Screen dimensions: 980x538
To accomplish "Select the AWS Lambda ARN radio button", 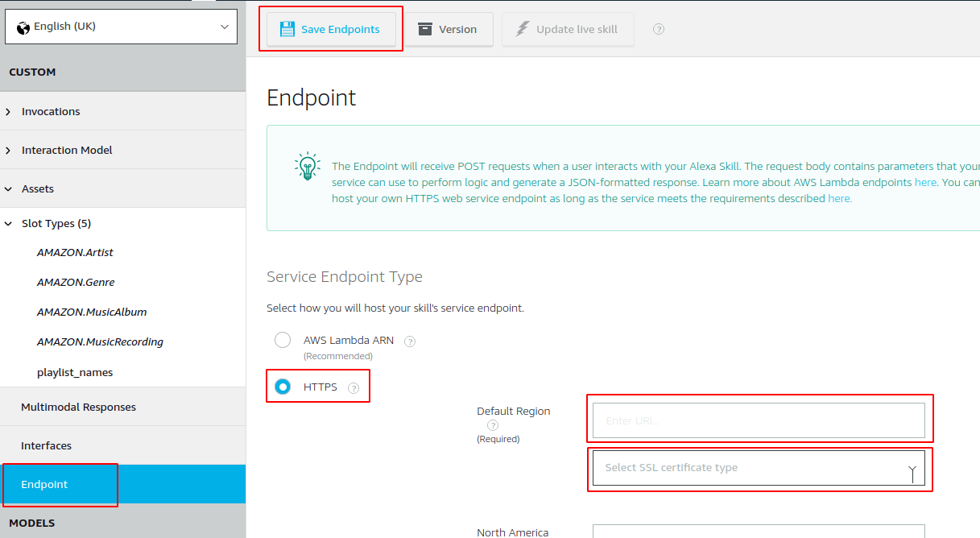I will pyautogui.click(x=283, y=340).
